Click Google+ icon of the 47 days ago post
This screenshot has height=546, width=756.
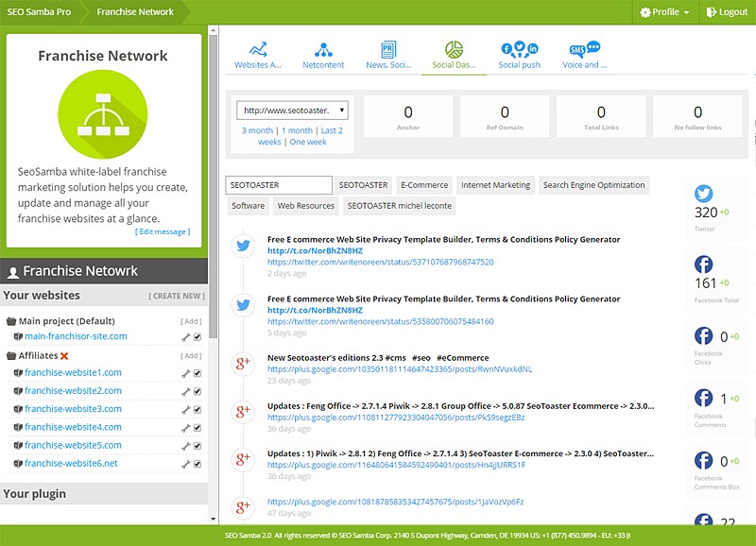[243, 507]
